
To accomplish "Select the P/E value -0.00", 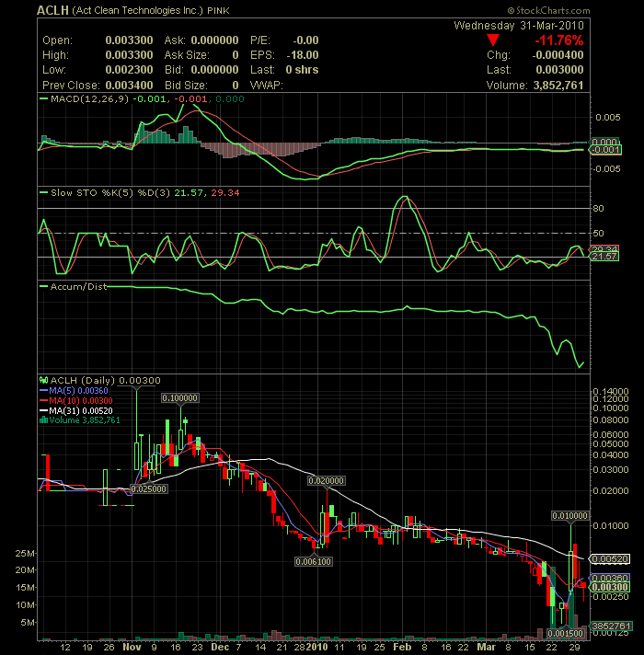I will [305, 40].
